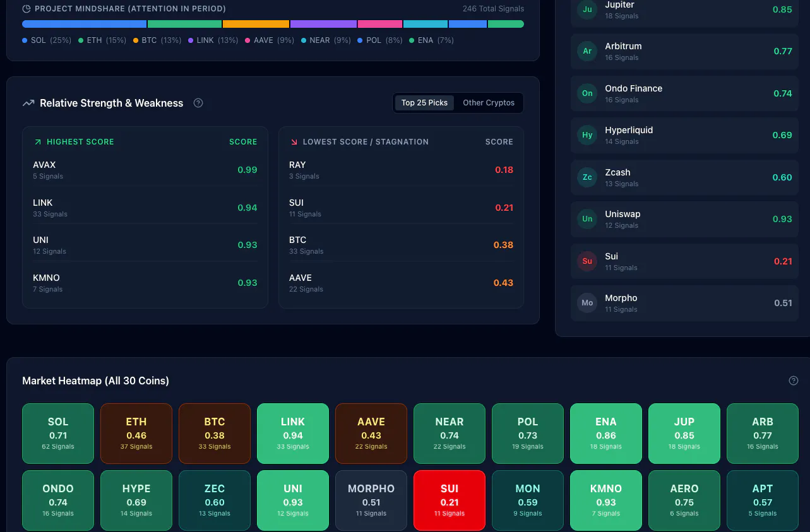Click the Uniswap score 0.93 in sidebar
This screenshot has height=532, width=810.
[782, 219]
